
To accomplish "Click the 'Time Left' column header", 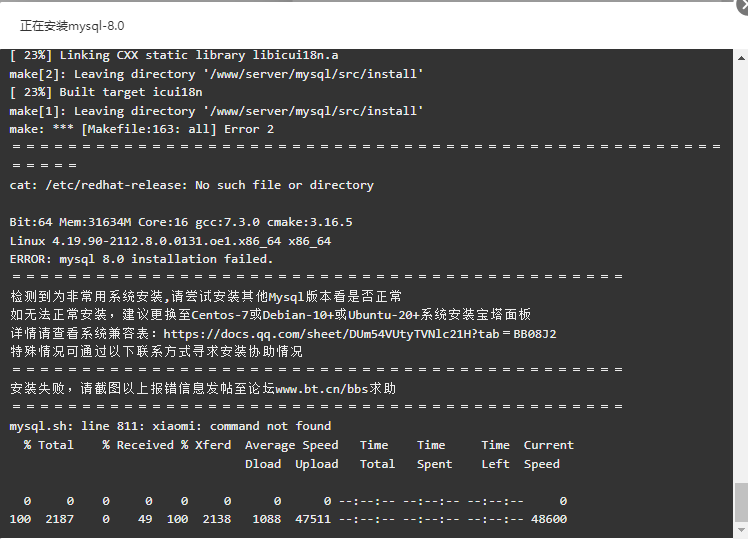I will click(x=495, y=455).
